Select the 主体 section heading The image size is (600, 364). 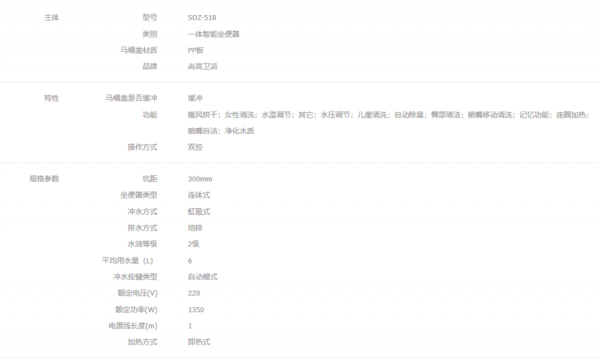52,17
